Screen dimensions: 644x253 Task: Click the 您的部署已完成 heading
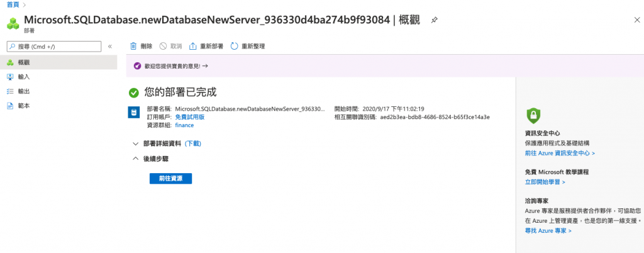pyautogui.click(x=180, y=92)
